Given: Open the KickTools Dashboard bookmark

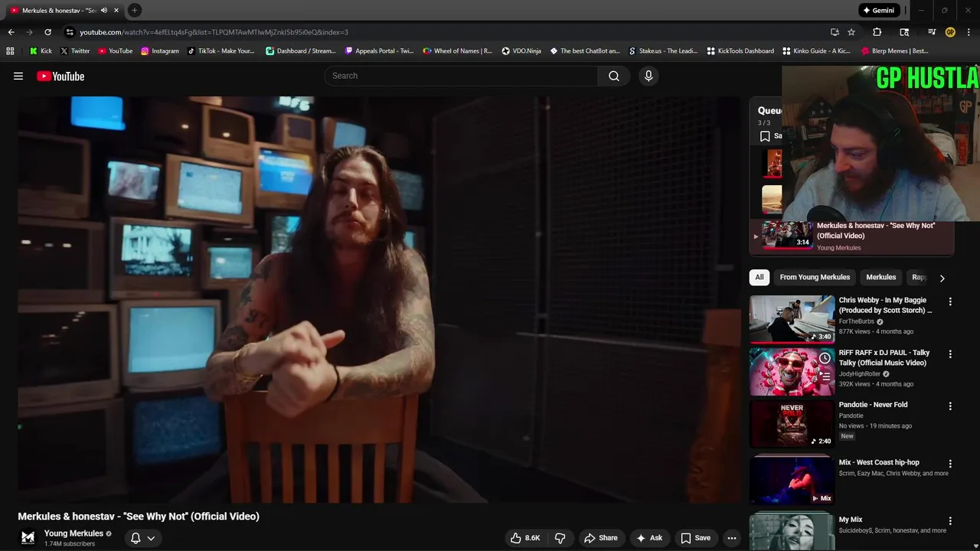Looking at the screenshot, I should point(740,51).
